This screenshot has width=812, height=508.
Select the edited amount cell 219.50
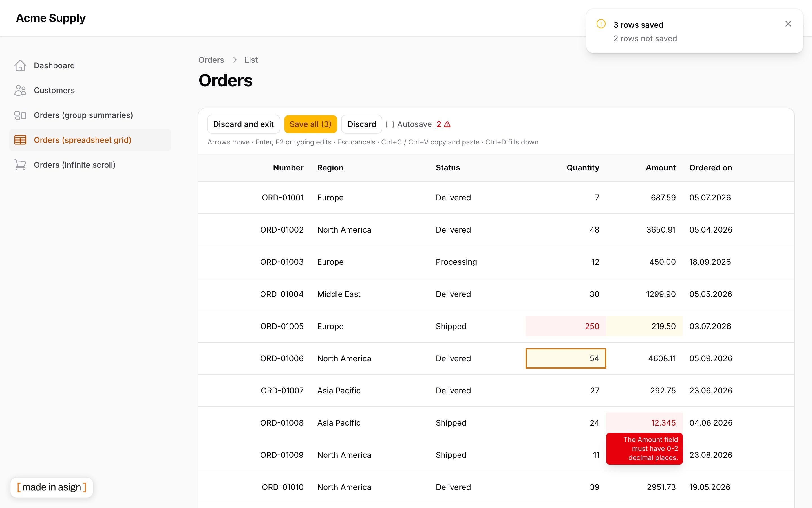click(x=644, y=326)
